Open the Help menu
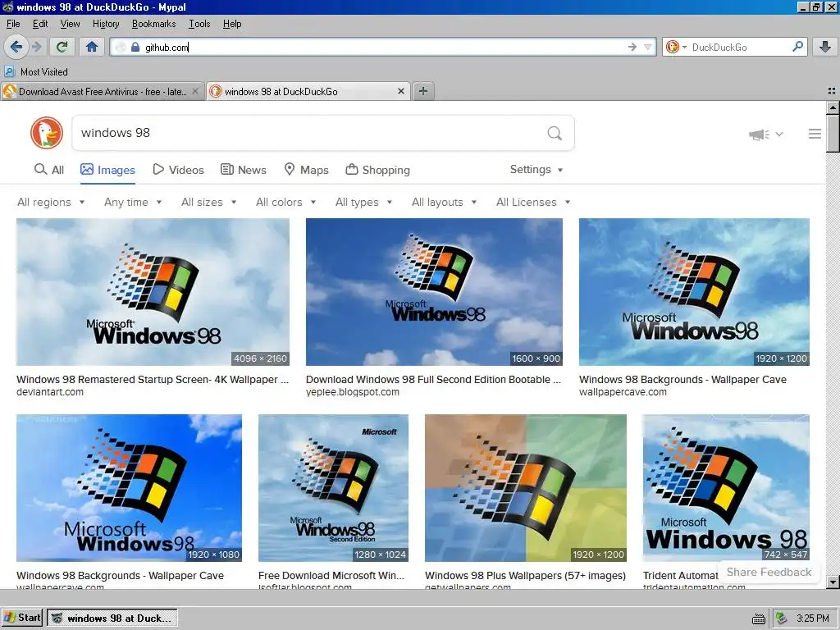Image resolution: width=840 pixels, height=630 pixels. 232,24
